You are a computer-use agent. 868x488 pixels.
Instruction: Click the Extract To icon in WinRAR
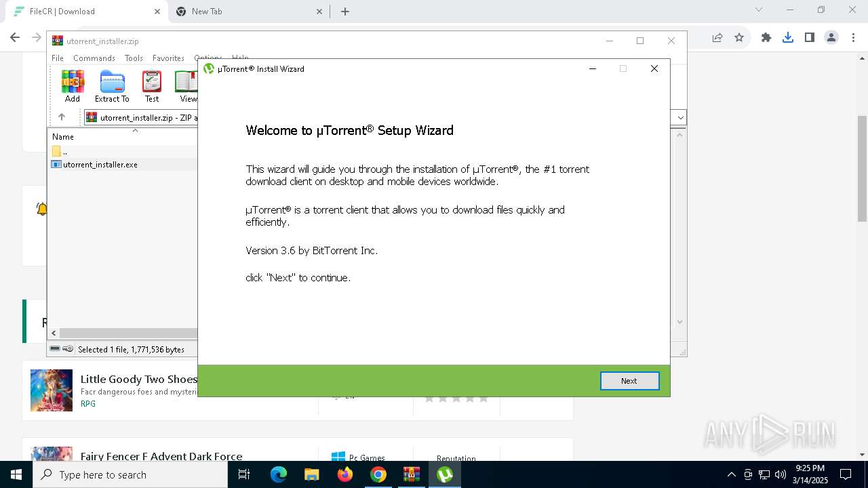(x=112, y=87)
